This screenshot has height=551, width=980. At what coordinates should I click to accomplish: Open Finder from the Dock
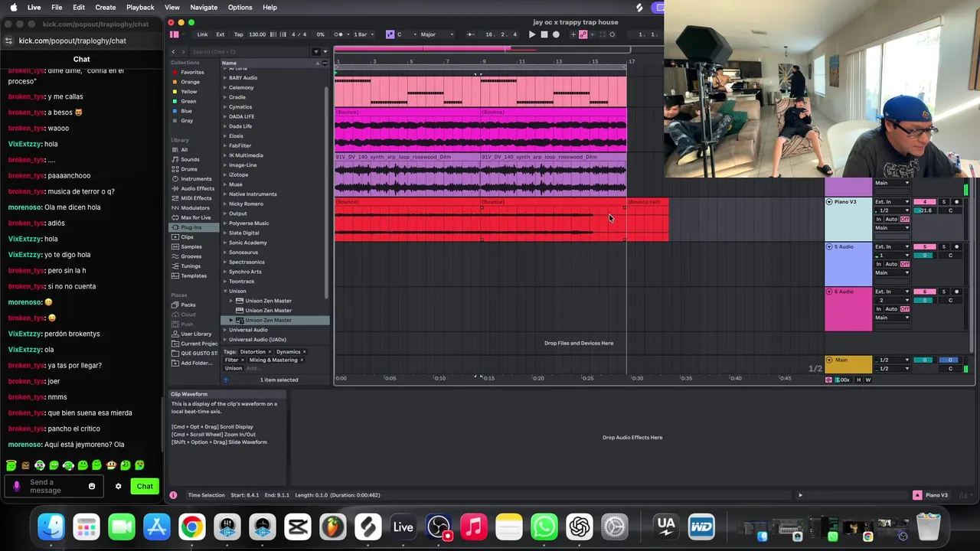tap(51, 527)
